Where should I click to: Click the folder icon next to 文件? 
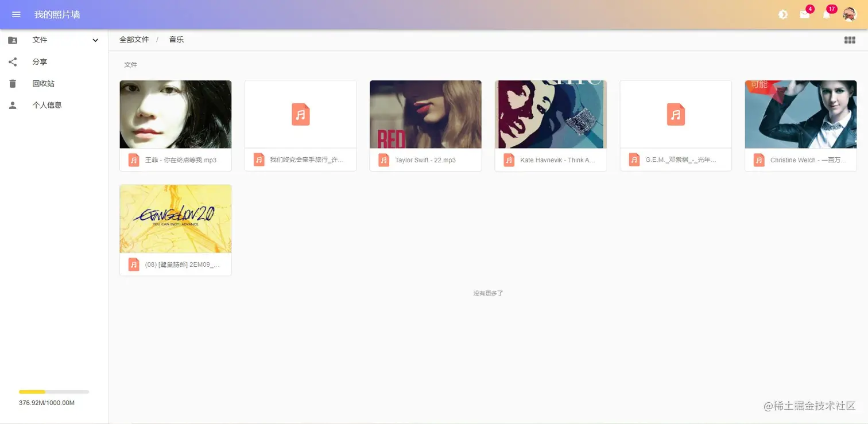tap(13, 40)
